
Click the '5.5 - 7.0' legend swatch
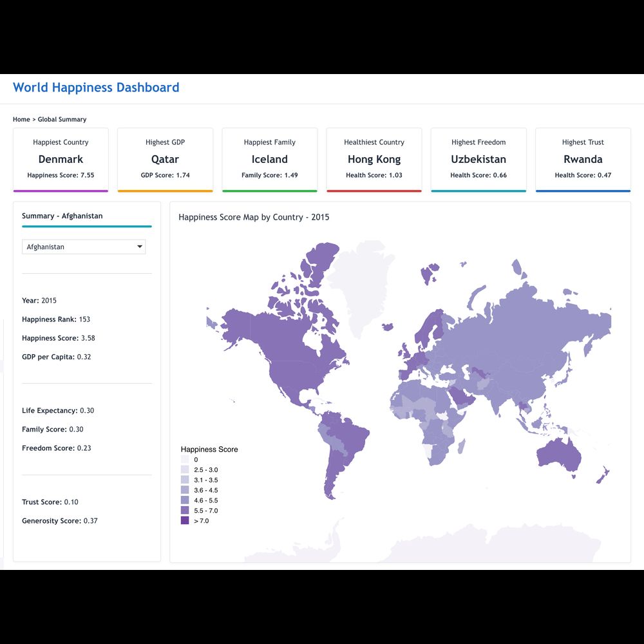point(185,511)
